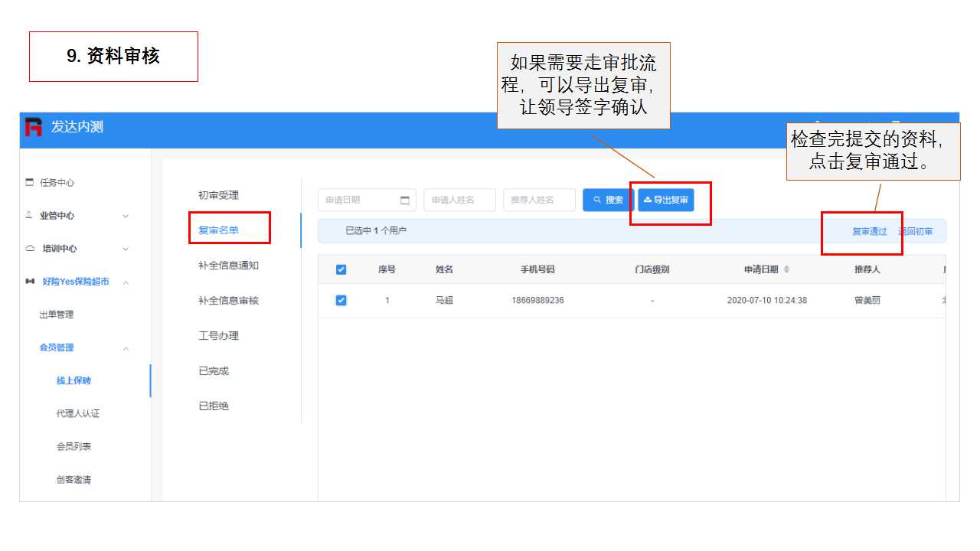Uncheck the row checkbox for 马超
Image resolution: width=980 pixels, height=551 pixels.
(x=341, y=301)
